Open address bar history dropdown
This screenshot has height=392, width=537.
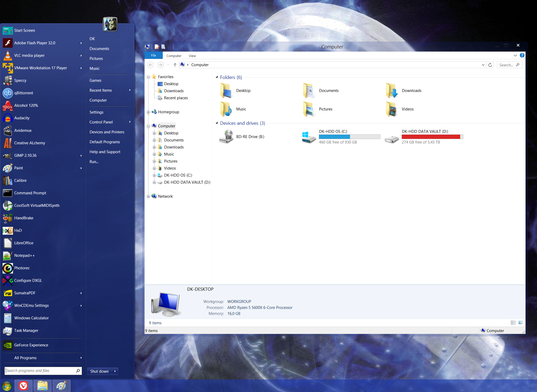(x=483, y=65)
